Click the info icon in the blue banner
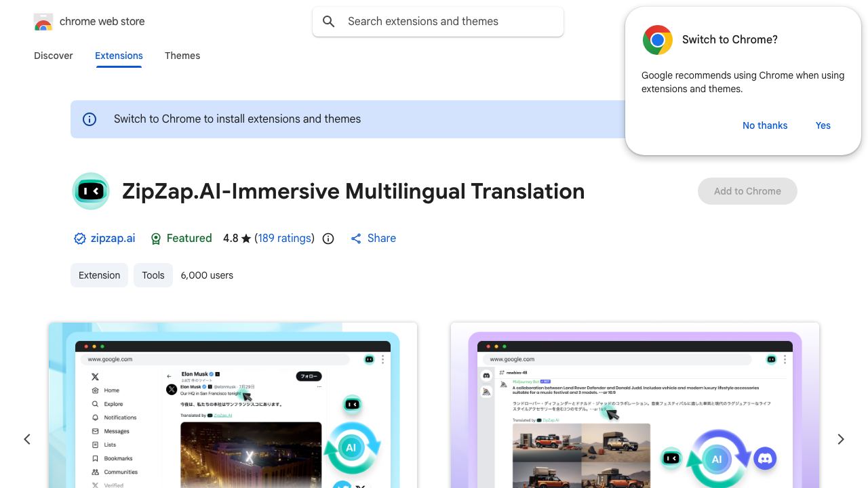The width and height of the screenshot is (868, 488). 90,119
